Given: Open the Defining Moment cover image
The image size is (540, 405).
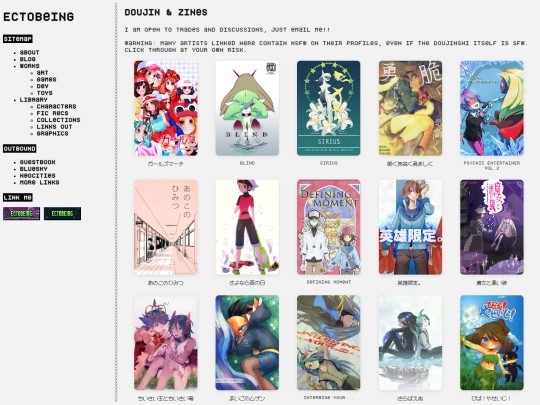Looking at the screenshot, I should click(329, 227).
